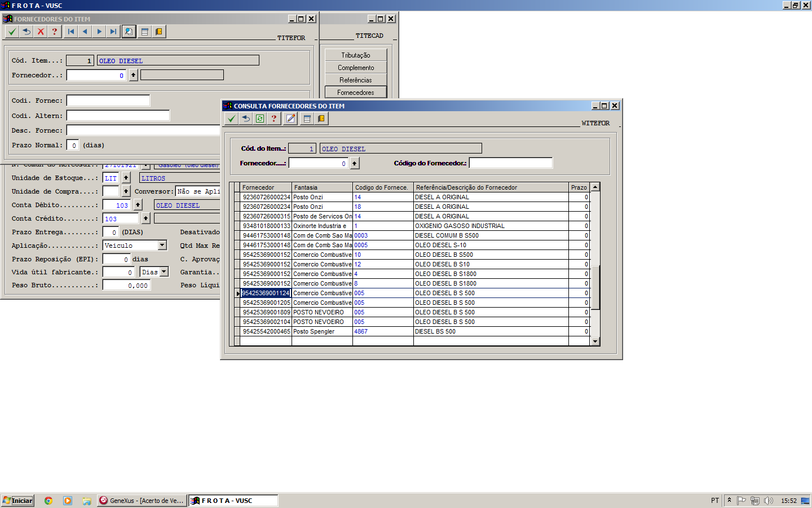Image resolution: width=812 pixels, height=508 pixels.
Task: Open file explorer folder in taskbar
Action: click(x=87, y=501)
